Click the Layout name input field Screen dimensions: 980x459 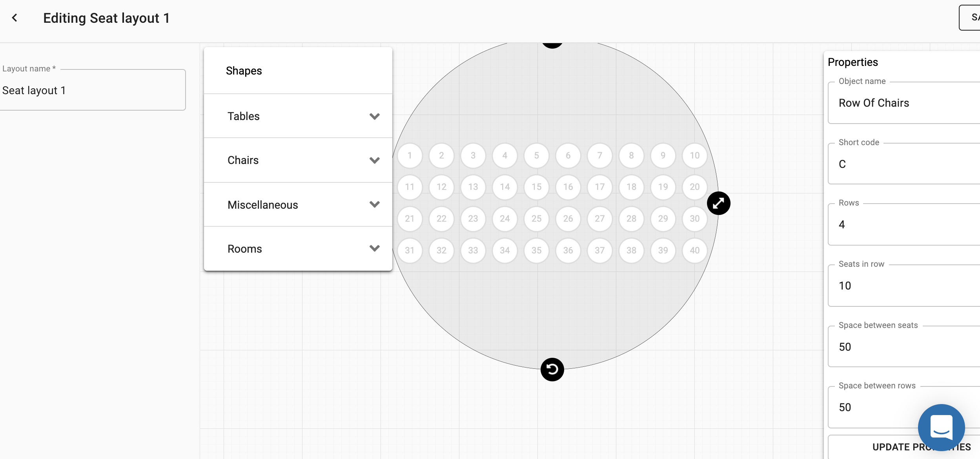(x=92, y=91)
